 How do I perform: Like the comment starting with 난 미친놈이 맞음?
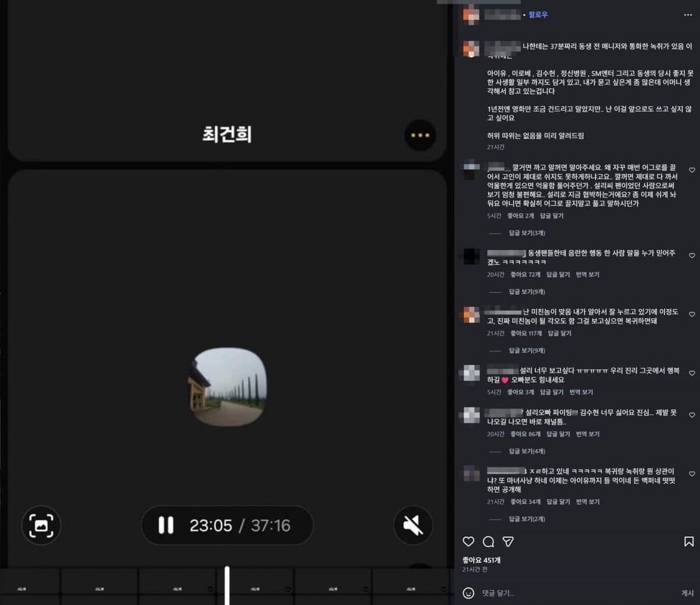pyautogui.click(x=692, y=314)
